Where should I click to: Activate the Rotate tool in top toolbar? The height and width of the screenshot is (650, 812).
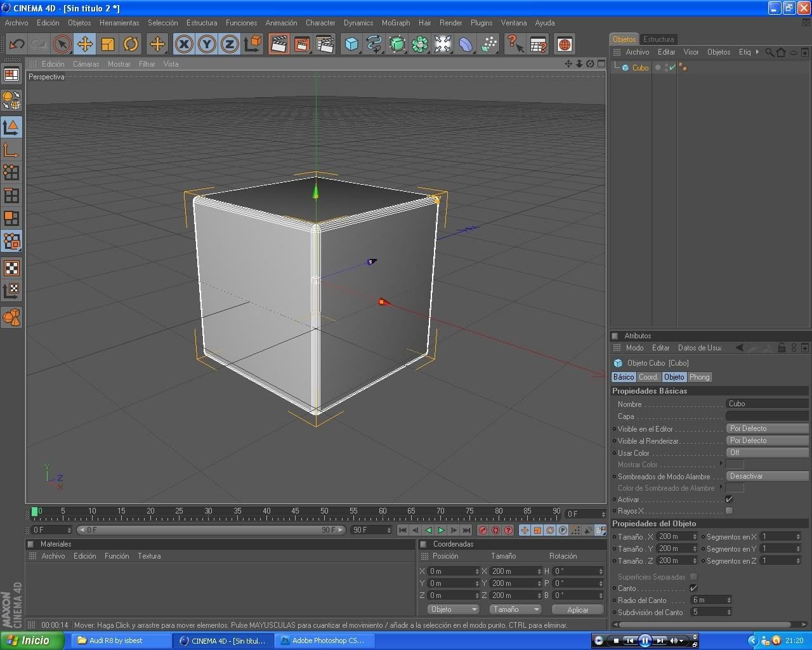tap(131, 44)
